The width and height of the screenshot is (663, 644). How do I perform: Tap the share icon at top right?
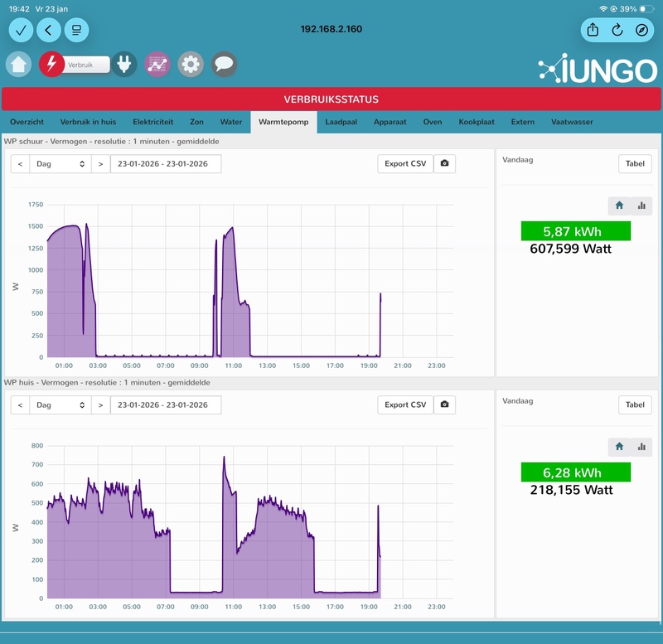593,30
